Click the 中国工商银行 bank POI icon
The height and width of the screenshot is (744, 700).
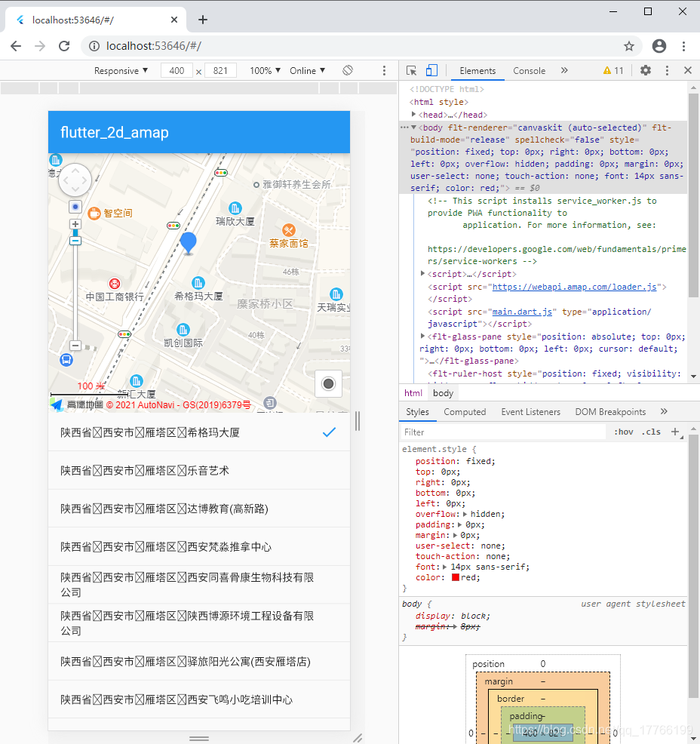(x=115, y=284)
